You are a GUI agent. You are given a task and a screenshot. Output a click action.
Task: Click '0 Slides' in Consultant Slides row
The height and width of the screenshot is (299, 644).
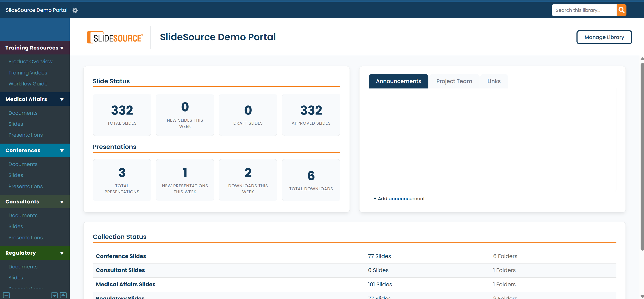pyautogui.click(x=378, y=270)
